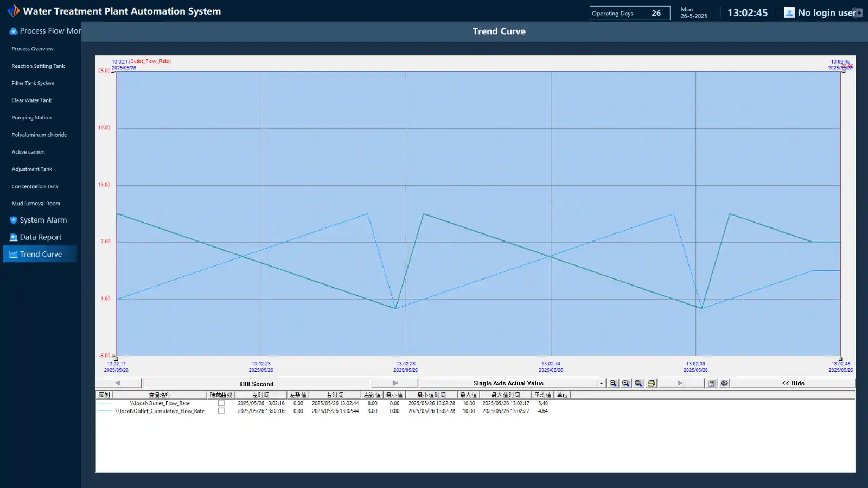Click the Process Flow Monitoring icon

[14, 31]
